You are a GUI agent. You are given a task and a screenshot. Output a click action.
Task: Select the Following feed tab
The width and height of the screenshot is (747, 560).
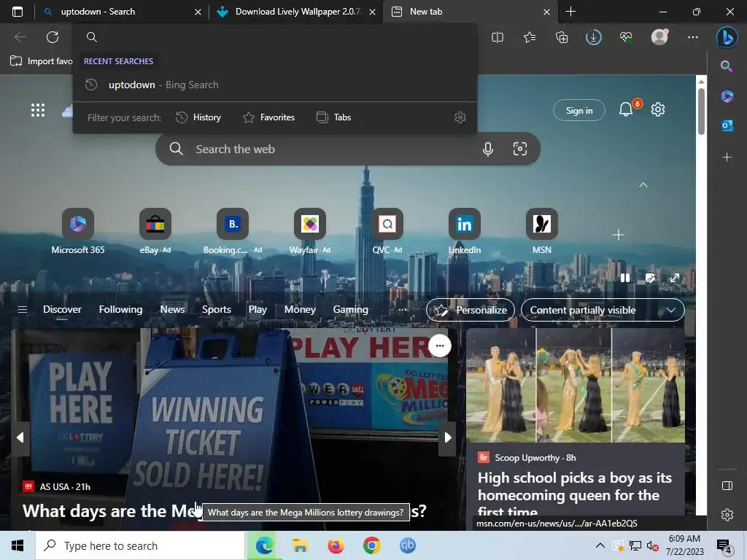[x=120, y=309]
